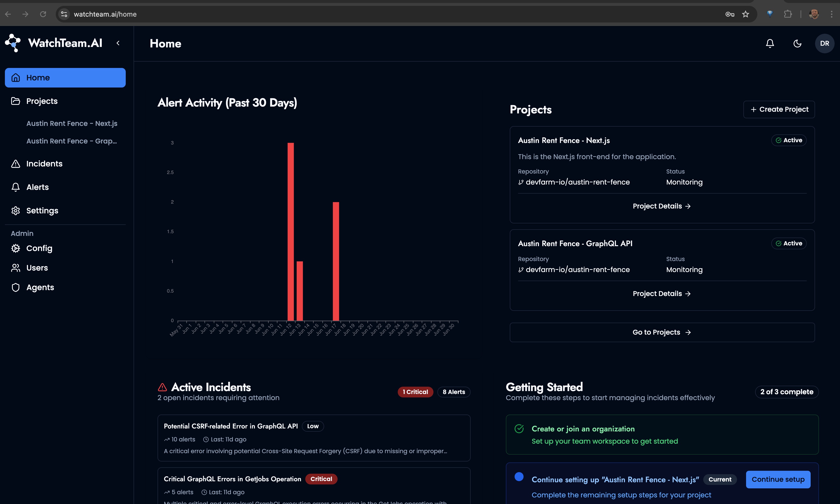Open Incidents from the sidebar

coord(44,164)
